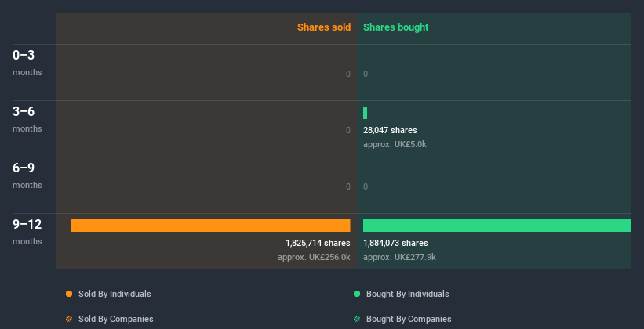Screen dimensions: 644x329
Task: Click the 0–3 months shares sold zero
Action: pos(348,74)
